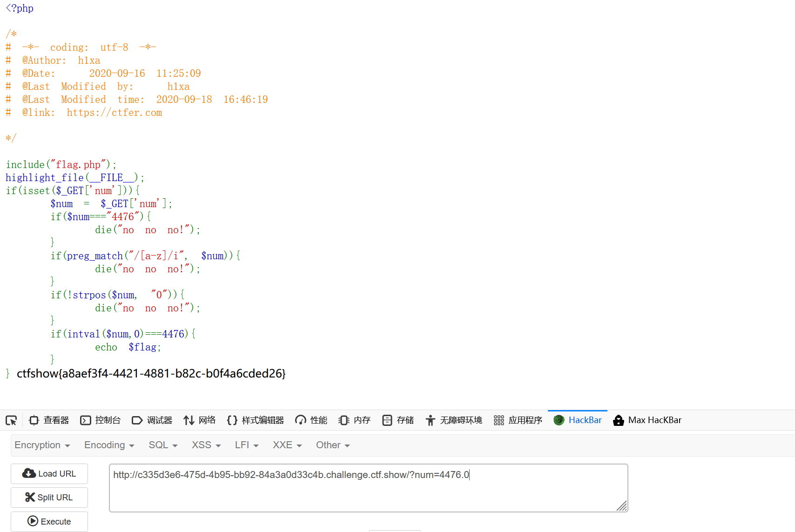Select the element picker icon

pyautogui.click(x=11, y=420)
